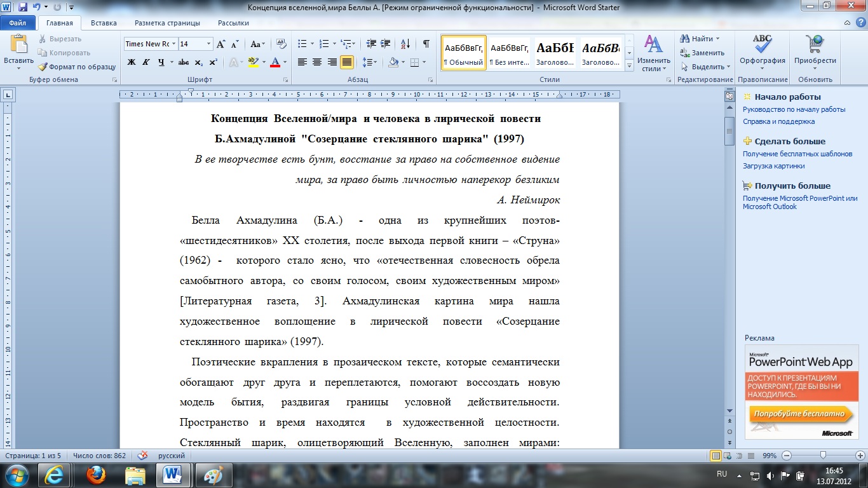Click the Undo arrow in Quick Access Toolbar

(36, 7)
